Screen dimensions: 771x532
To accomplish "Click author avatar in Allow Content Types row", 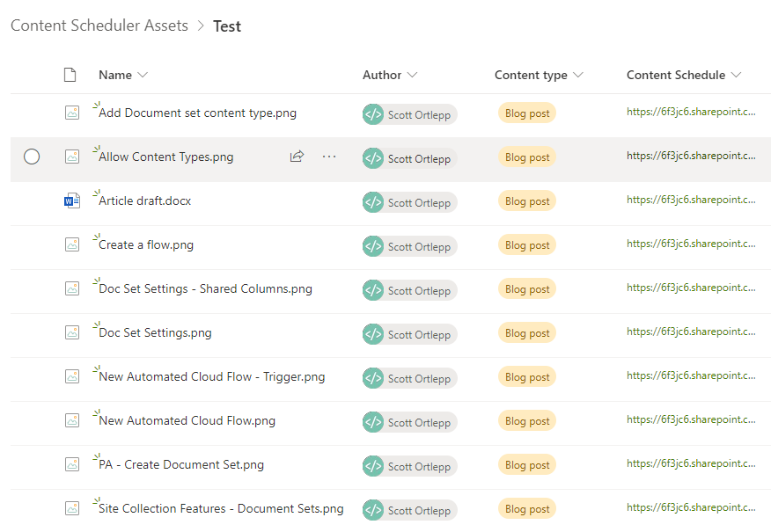I will click(373, 158).
